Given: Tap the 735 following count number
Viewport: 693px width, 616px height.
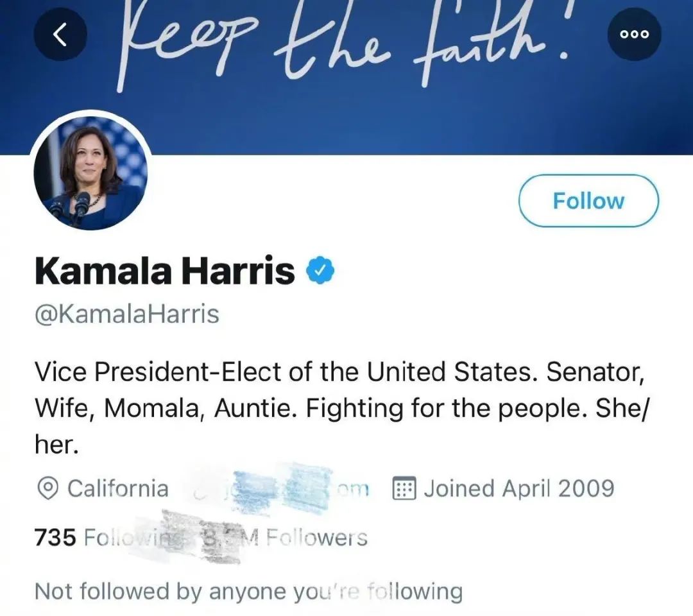Looking at the screenshot, I should click(x=55, y=538).
